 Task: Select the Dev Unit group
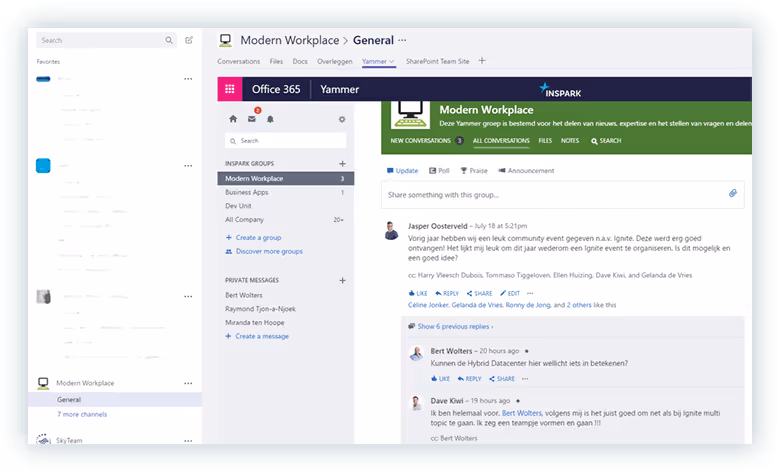click(286, 206)
